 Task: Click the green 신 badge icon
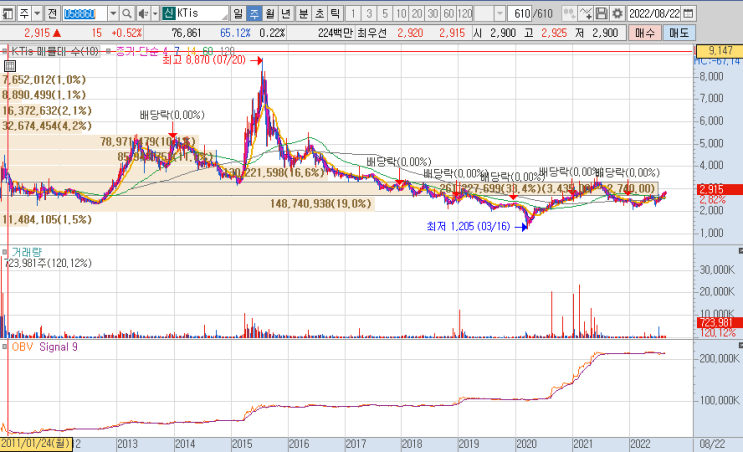point(168,13)
